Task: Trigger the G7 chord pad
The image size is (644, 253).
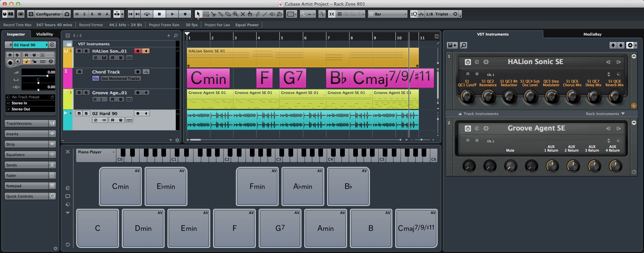Action: click(280, 228)
